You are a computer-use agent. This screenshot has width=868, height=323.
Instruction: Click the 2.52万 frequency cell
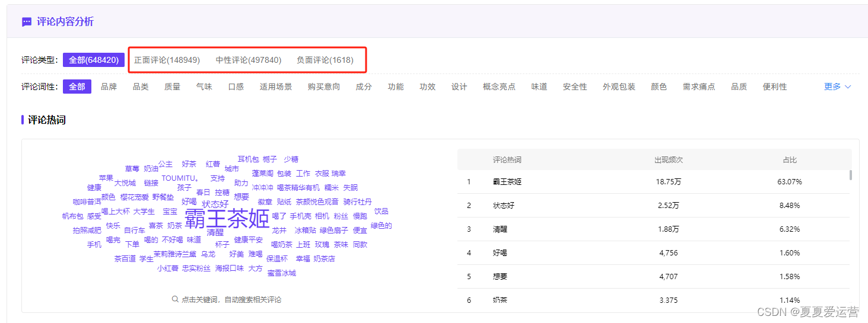669,206
